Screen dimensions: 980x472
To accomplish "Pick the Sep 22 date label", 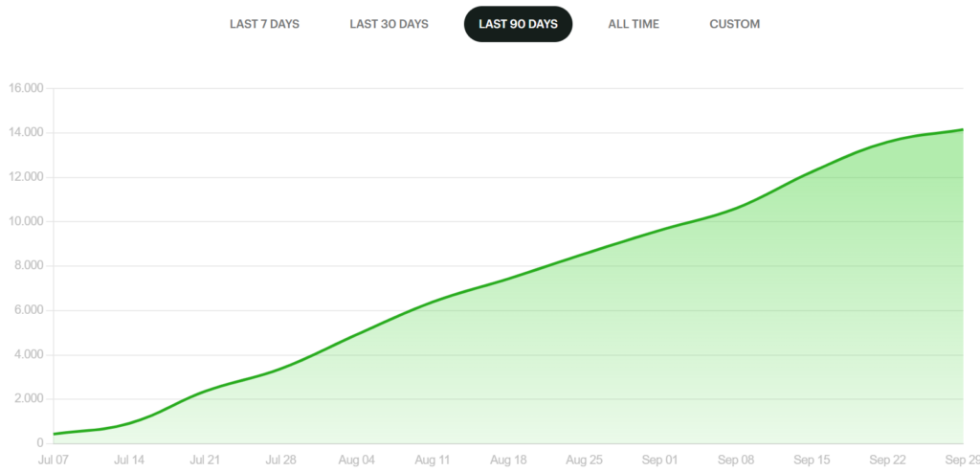I will click(x=886, y=461).
